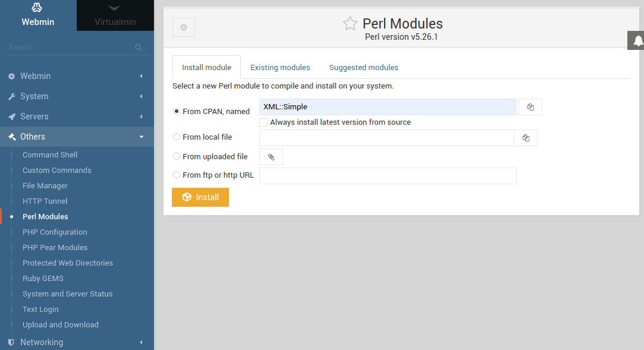The width and height of the screenshot is (644, 350).
Task: Click the System wrench icon
Action: tap(11, 96)
